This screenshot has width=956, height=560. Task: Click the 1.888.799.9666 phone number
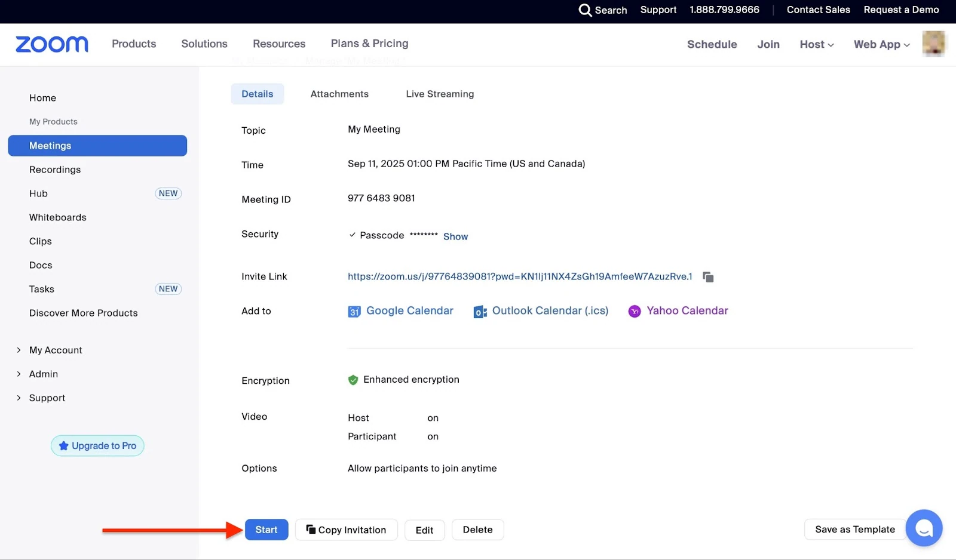click(725, 10)
